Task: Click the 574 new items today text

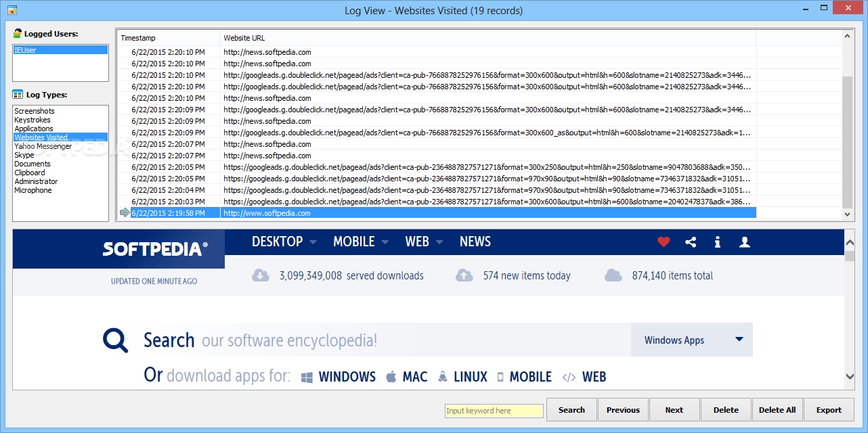Action: point(527,275)
